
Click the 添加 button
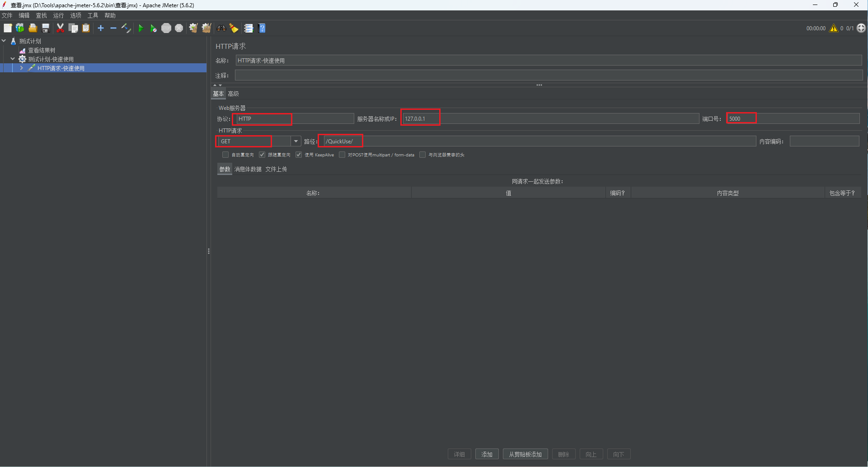click(487, 454)
